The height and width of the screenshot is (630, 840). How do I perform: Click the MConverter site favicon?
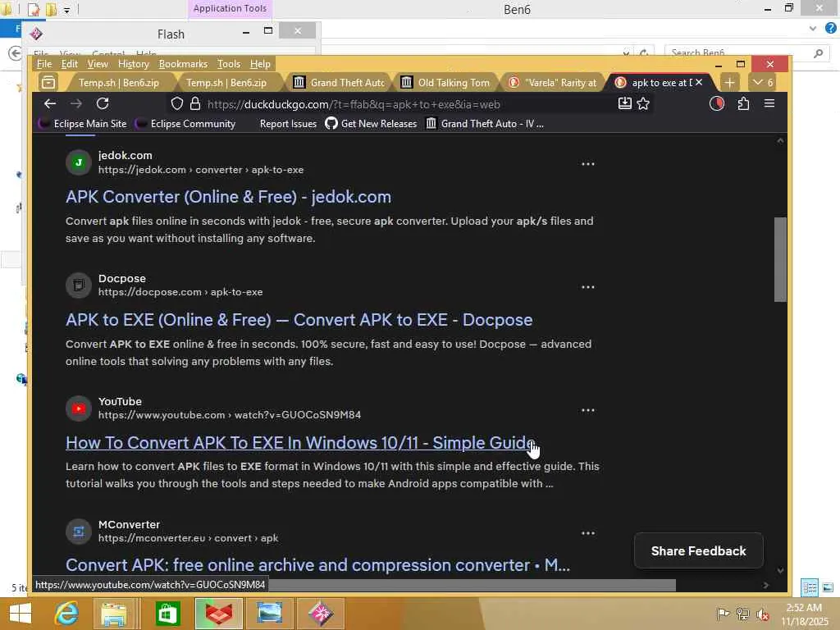(x=79, y=532)
